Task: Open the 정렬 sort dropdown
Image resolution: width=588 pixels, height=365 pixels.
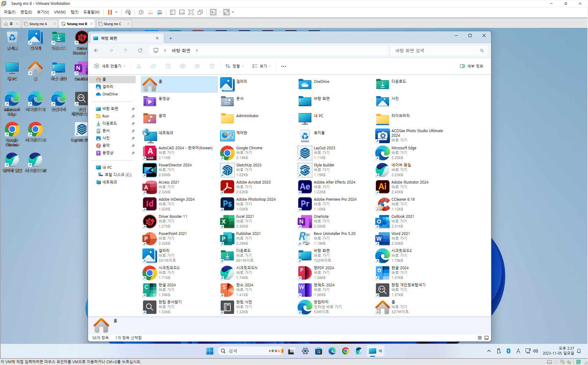Action: 234,66
